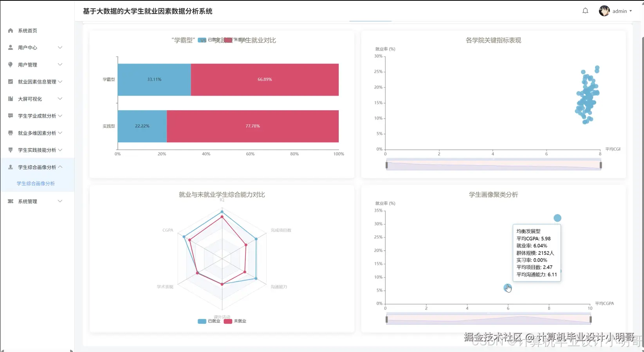Click the top cluster bubble near 32%

pyautogui.click(x=557, y=218)
